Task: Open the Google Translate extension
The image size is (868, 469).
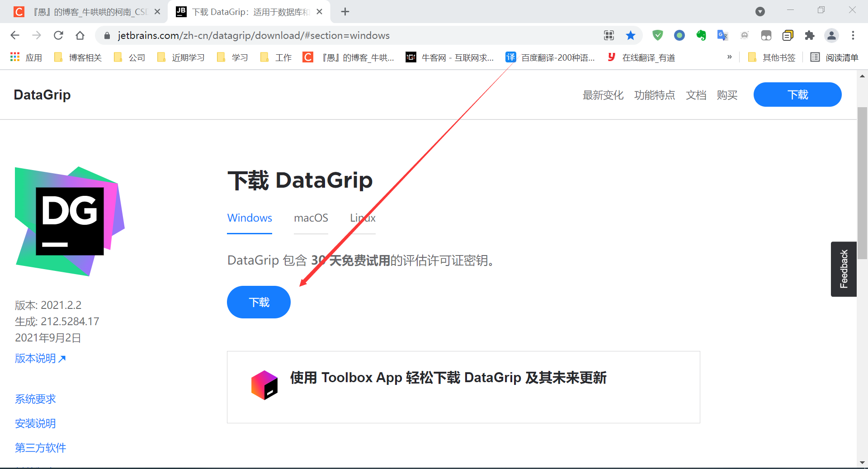Action: (x=723, y=35)
